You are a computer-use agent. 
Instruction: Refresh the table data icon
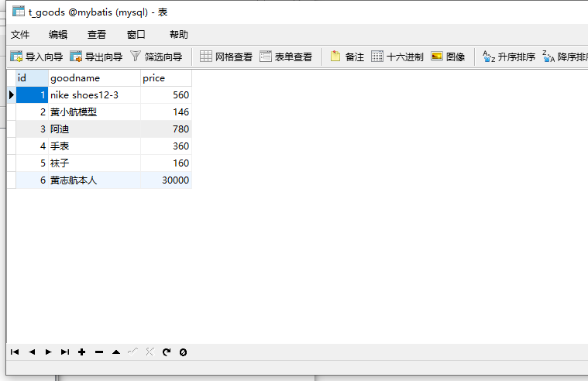click(x=167, y=352)
